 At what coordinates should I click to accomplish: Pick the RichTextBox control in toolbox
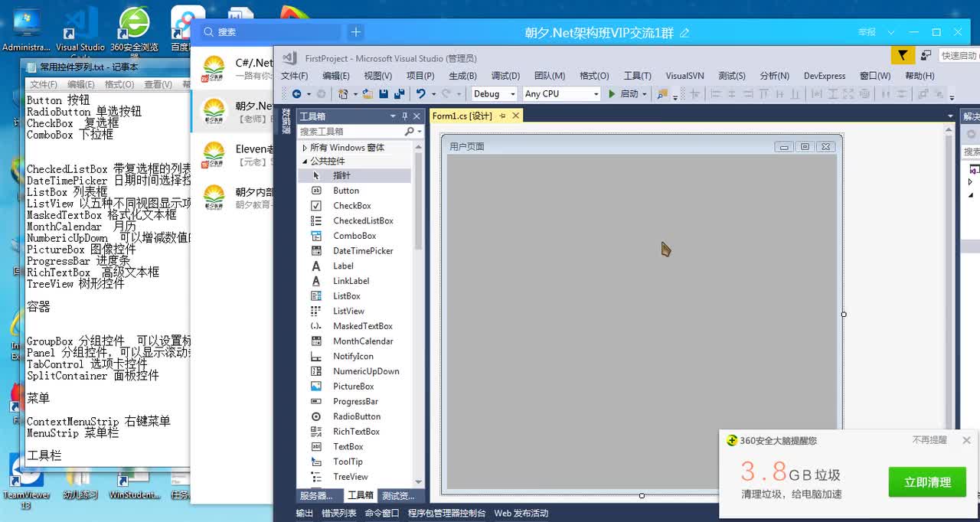[x=354, y=432]
